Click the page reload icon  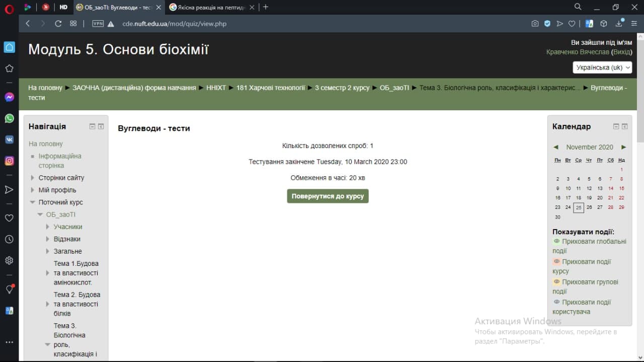click(x=58, y=24)
